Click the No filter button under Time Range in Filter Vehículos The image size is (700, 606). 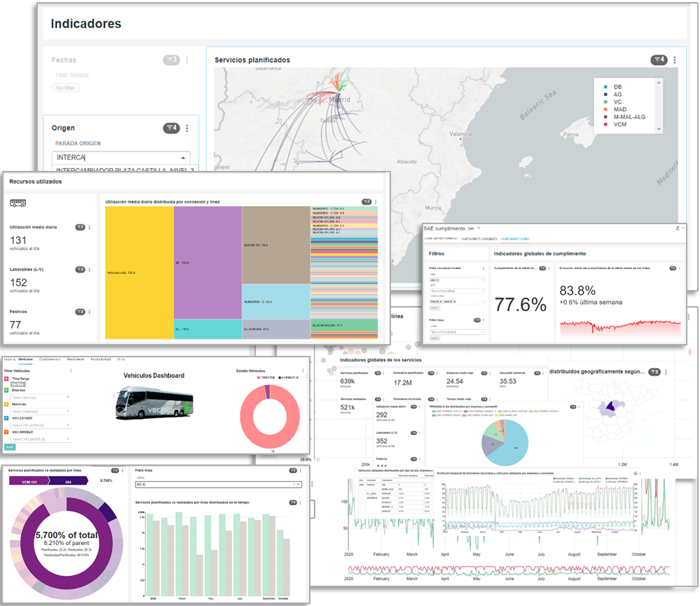18,384
